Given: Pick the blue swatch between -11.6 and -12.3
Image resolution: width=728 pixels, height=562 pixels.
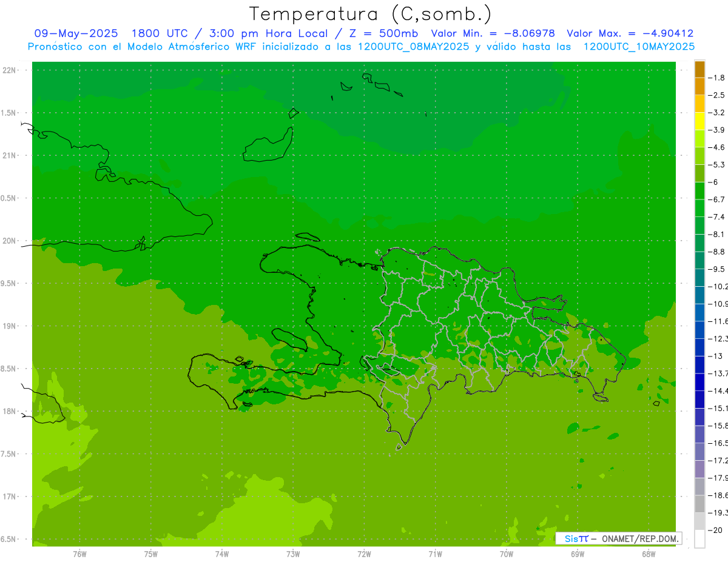Looking at the screenshot, I should [699, 330].
